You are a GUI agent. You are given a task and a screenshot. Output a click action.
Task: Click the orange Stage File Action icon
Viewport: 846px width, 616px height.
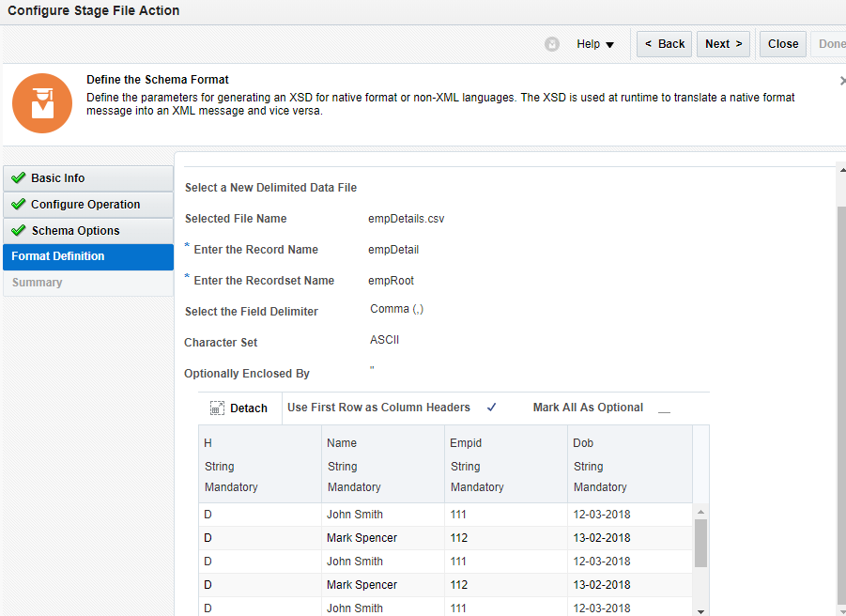pyautogui.click(x=42, y=103)
